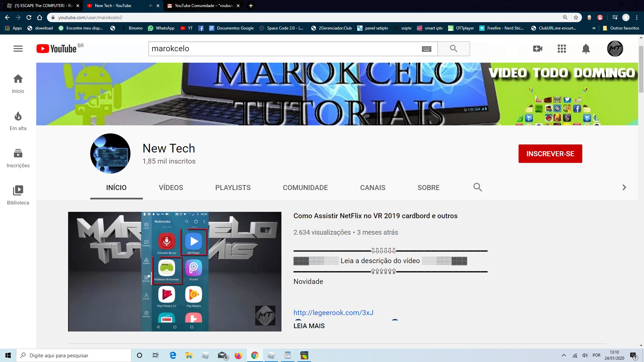Open Task View on the taskbar
Image resolution: width=644 pixels, height=362 pixels.
click(156, 355)
